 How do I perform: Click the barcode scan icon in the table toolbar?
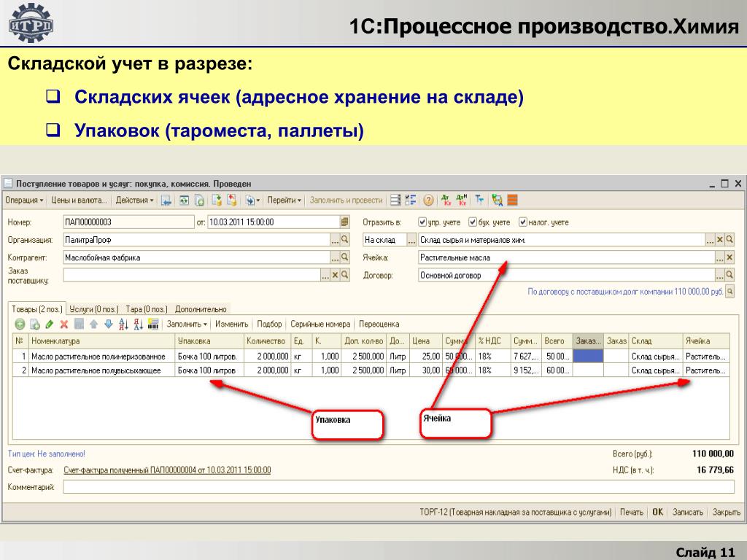click(x=153, y=324)
